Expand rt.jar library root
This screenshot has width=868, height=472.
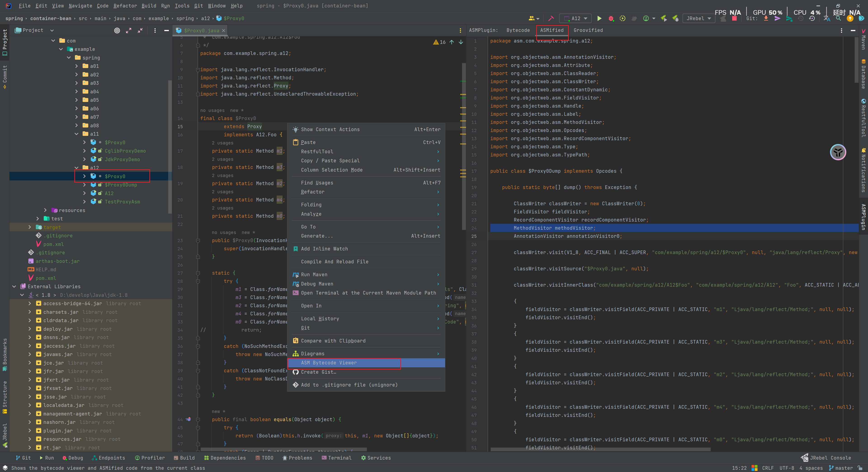[30, 448]
